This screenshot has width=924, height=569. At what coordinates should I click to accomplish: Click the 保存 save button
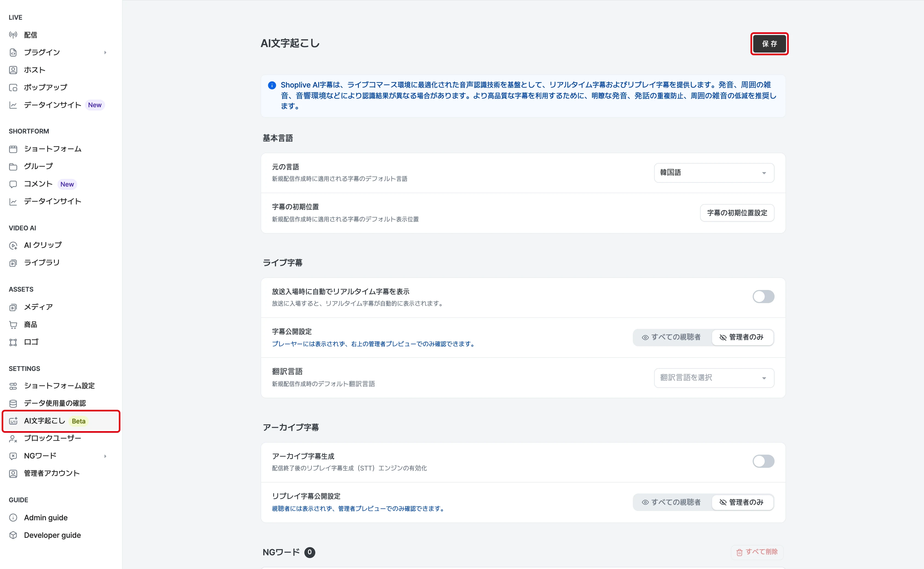click(x=769, y=44)
